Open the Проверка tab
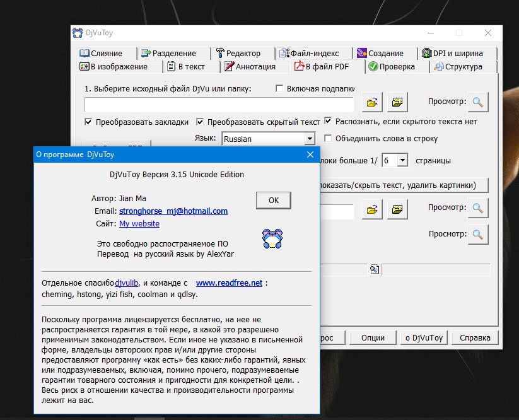 [397, 66]
